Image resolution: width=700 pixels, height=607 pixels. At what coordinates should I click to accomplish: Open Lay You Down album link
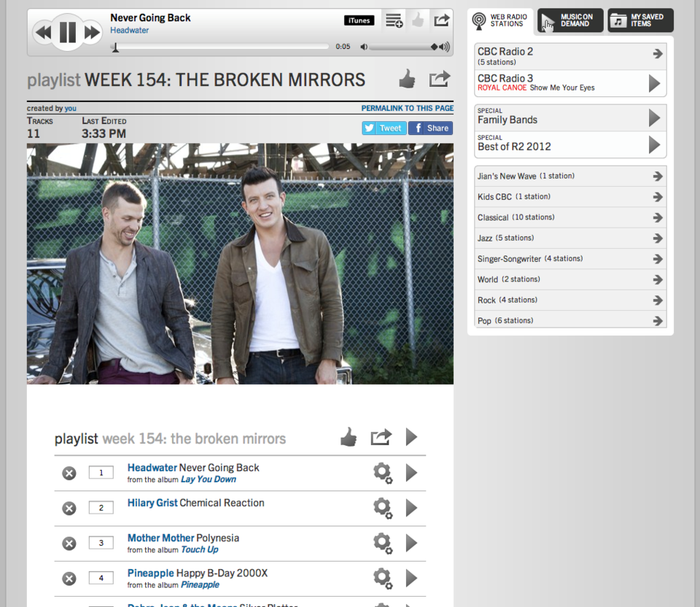[x=209, y=479]
